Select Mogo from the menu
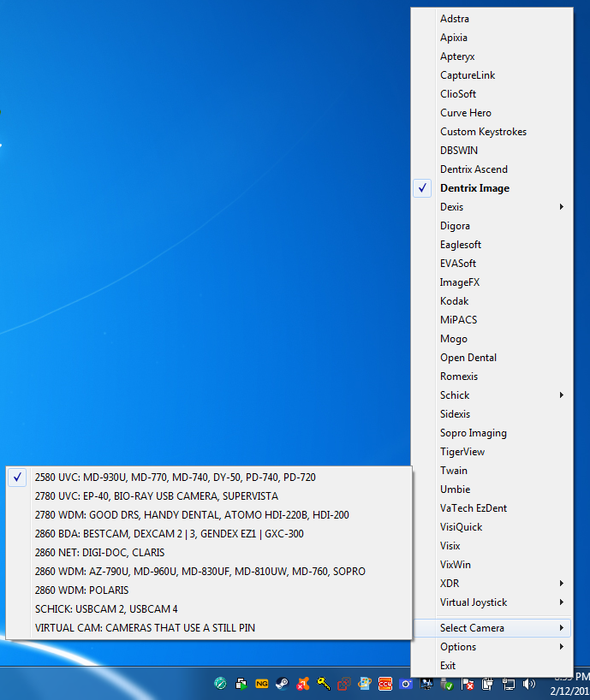Viewport: 590px width, 700px height. click(x=492, y=339)
